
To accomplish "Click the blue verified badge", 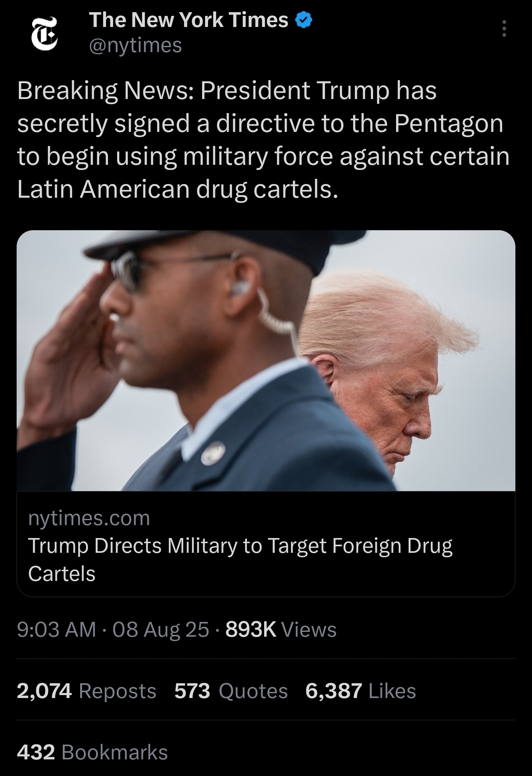I will pyautogui.click(x=304, y=20).
